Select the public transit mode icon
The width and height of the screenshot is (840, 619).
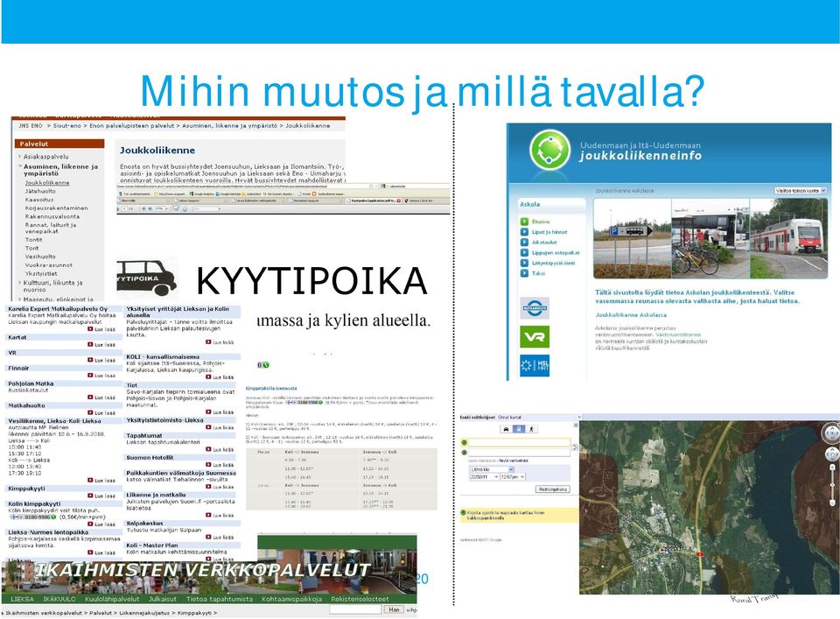point(519,429)
